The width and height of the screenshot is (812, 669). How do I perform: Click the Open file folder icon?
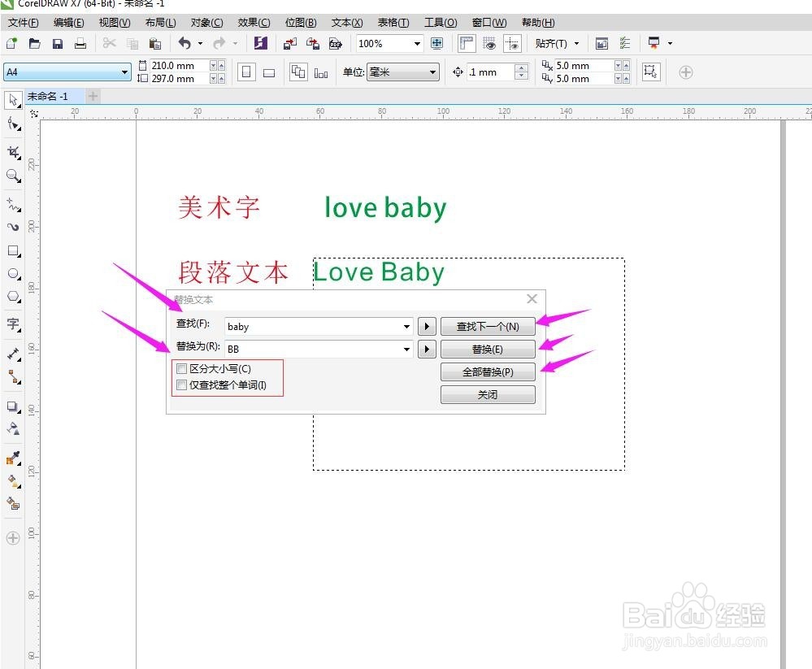35,44
